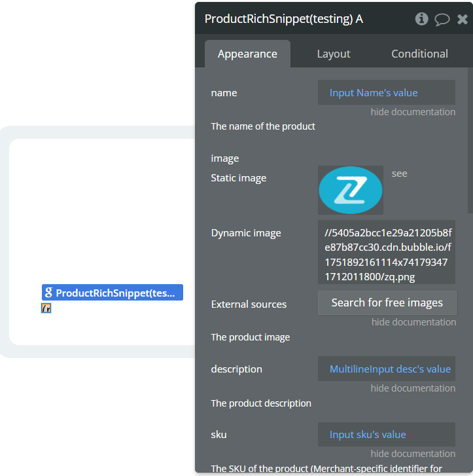
Task: Click the Dynamic image URL field
Action: pyautogui.click(x=386, y=252)
